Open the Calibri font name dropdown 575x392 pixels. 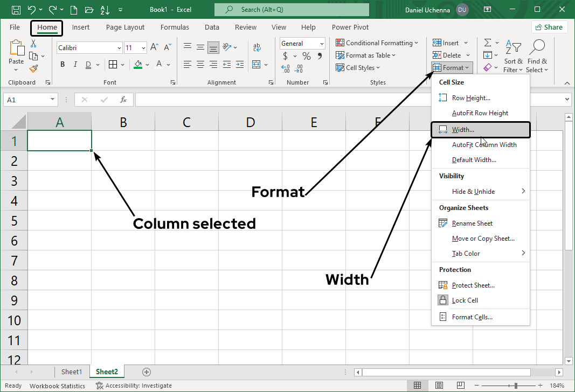click(x=119, y=47)
